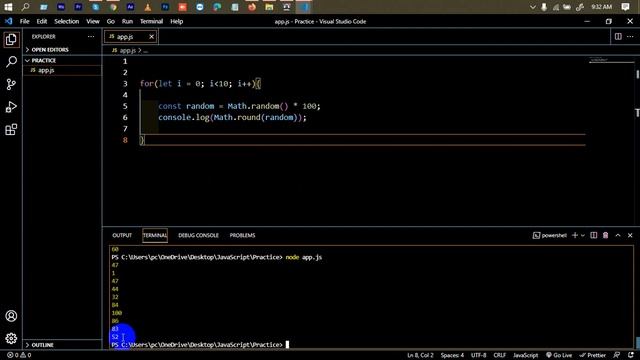Click the terminal prompt input line
This screenshot has height=360, width=640.
click(x=200, y=345)
